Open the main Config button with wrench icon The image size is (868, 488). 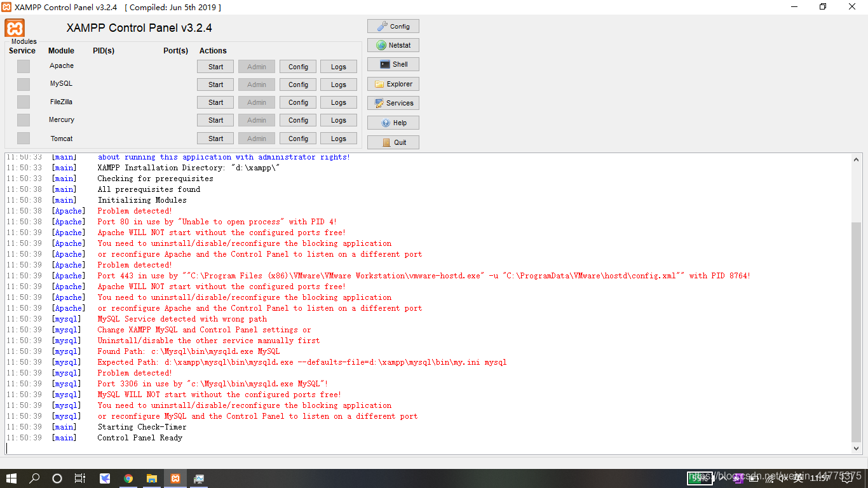coord(393,26)
